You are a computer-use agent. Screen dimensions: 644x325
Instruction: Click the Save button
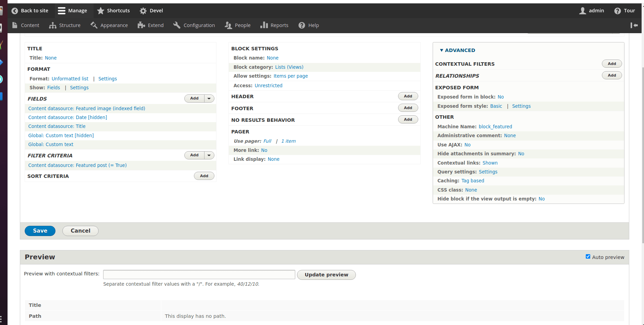coord(40,231)
